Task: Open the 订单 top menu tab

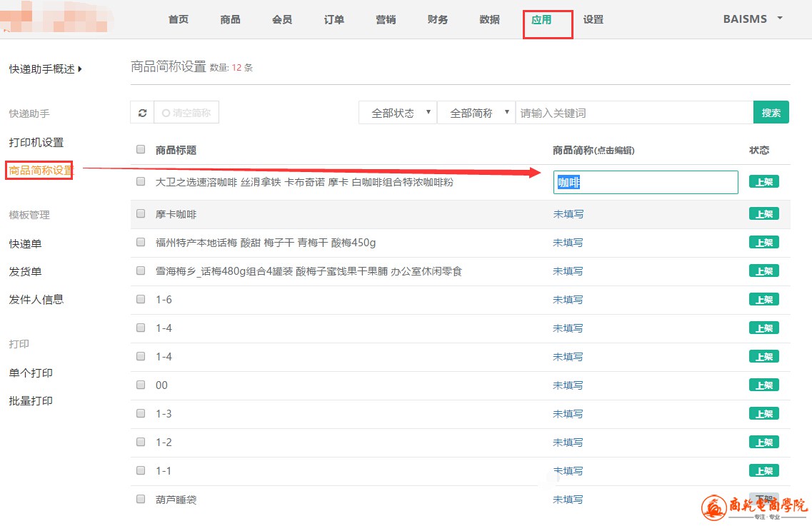Action: click(x=334, y=20)
